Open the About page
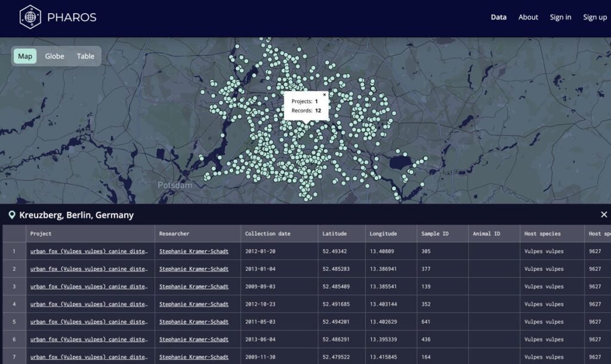 [x=528, y=17]
